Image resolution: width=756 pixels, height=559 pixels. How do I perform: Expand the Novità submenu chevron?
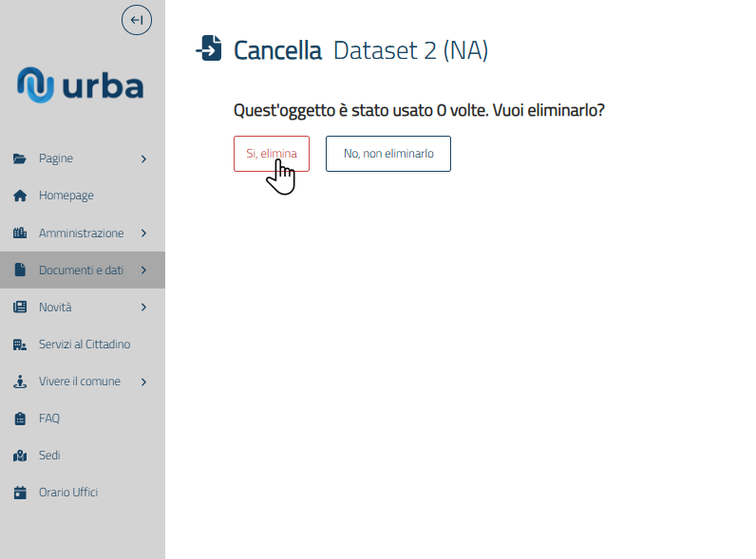[x=143, y=307]
